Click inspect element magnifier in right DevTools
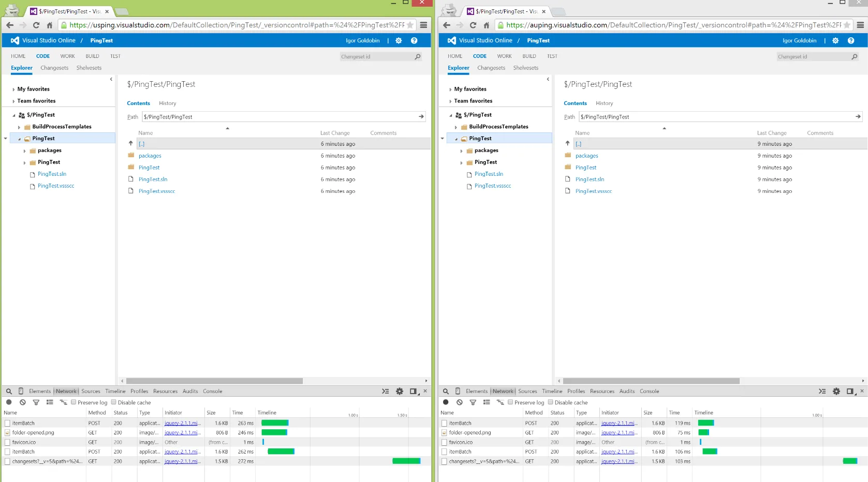Image resolution: width=868 pixels, height=482 pixels. (x=446, y=391)
